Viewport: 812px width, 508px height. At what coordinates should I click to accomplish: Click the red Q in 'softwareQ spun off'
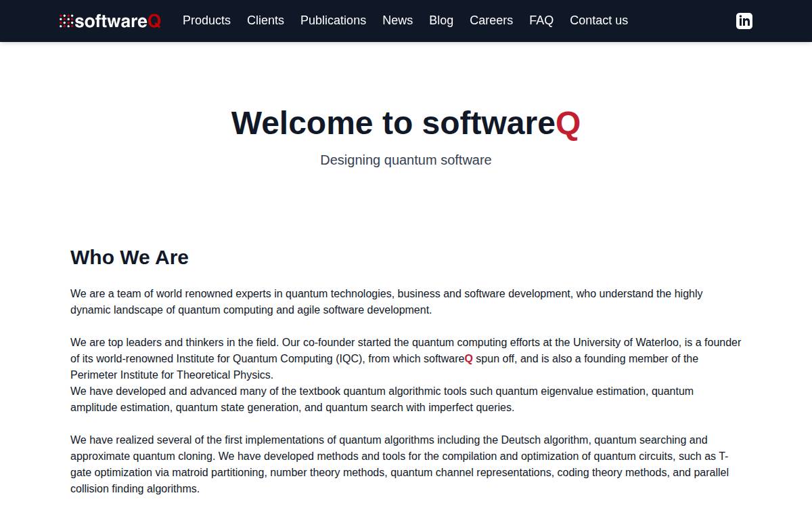(468, 358)
